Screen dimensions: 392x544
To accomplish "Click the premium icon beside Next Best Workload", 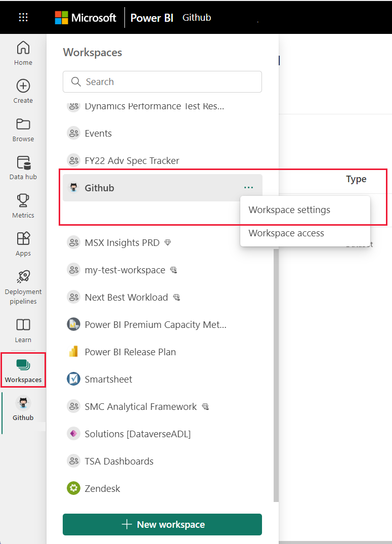I will point(177,298).
